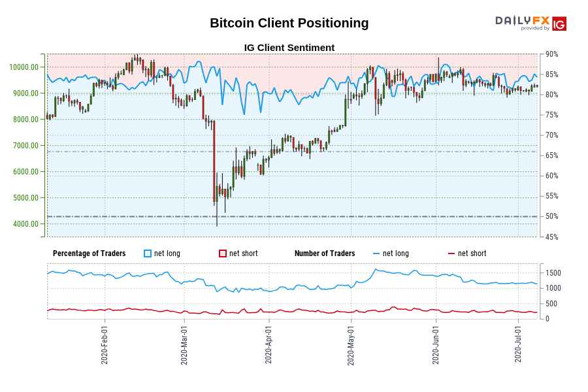Click the 1000 traders axis label
Screen dimensions: 588x392
click(x=553, y=289)
